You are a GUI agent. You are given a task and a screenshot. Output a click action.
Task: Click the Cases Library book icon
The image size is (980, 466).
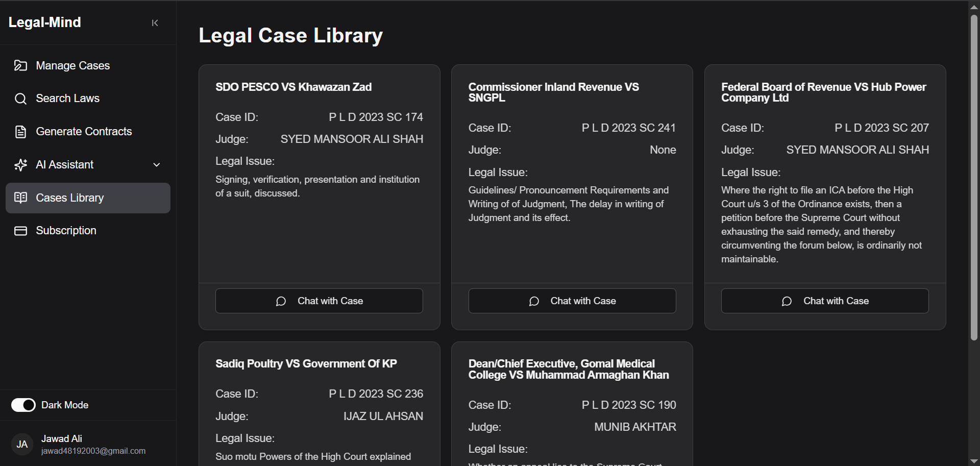point(20,198)
